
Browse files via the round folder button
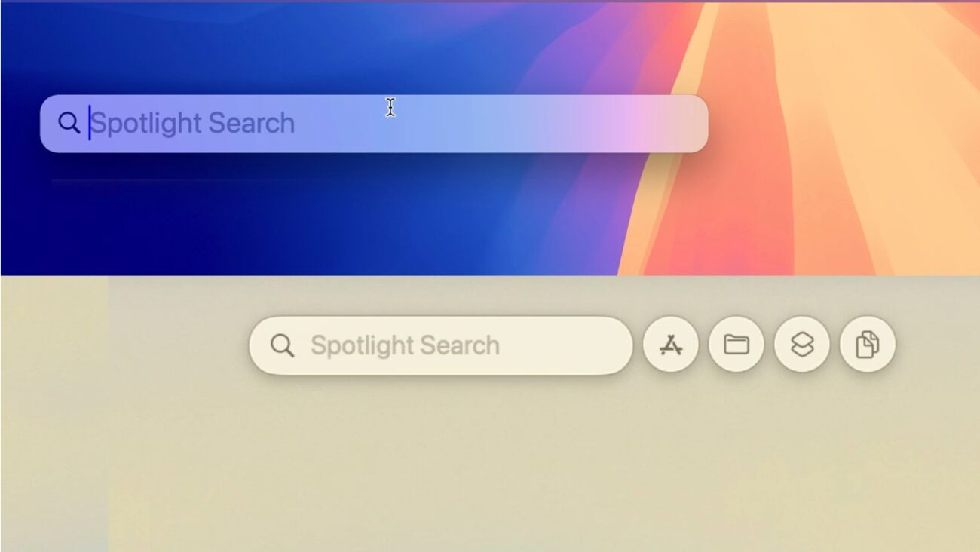(x=737, y=345)
